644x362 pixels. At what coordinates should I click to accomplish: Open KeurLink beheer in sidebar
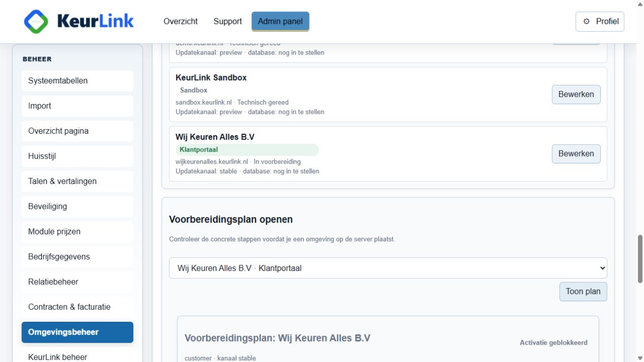pos(77,357)
